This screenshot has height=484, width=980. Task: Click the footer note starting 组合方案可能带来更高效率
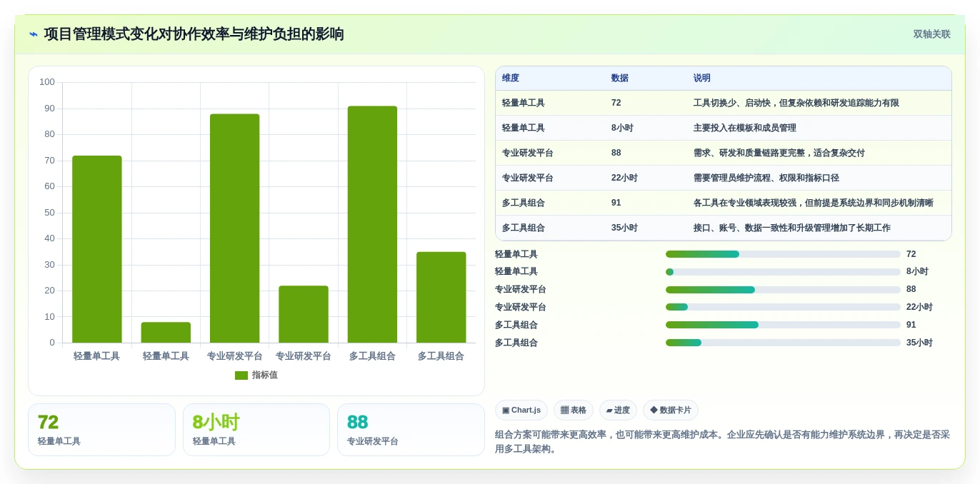723,442
